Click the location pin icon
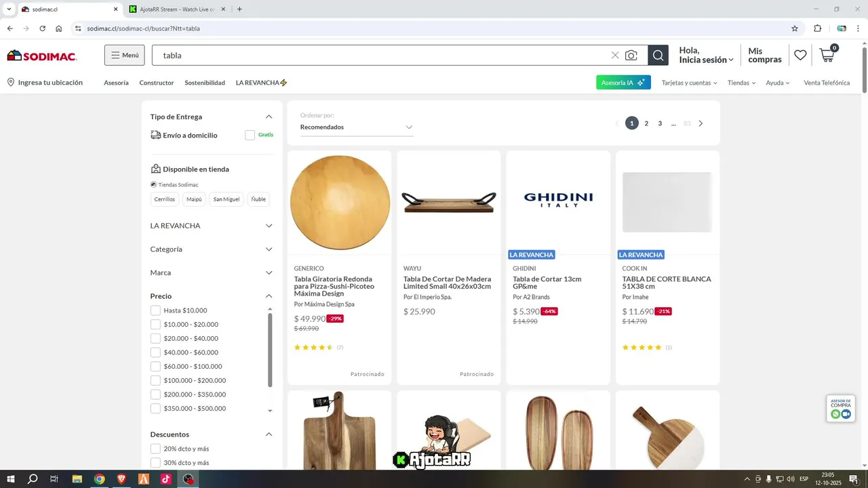 coord(11,82)
